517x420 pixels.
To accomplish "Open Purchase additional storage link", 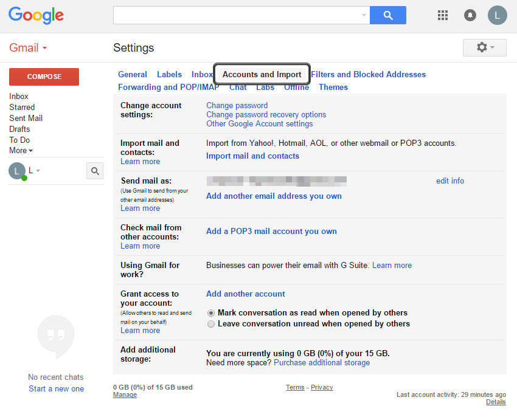I will [x=321, y=362].
